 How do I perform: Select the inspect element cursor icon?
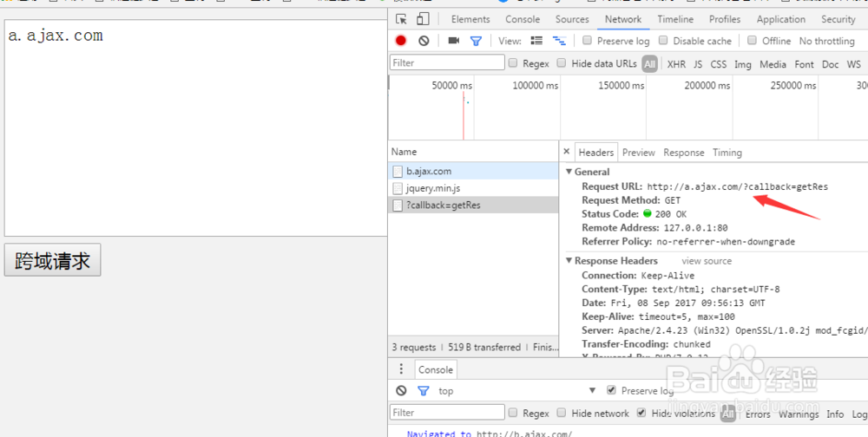[x=401, y=19]
